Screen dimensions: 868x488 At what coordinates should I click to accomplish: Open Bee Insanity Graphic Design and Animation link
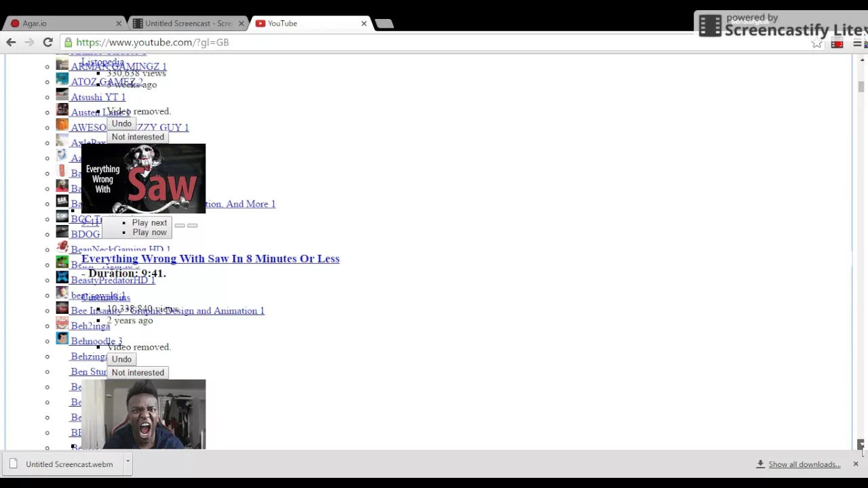point(167,311)
